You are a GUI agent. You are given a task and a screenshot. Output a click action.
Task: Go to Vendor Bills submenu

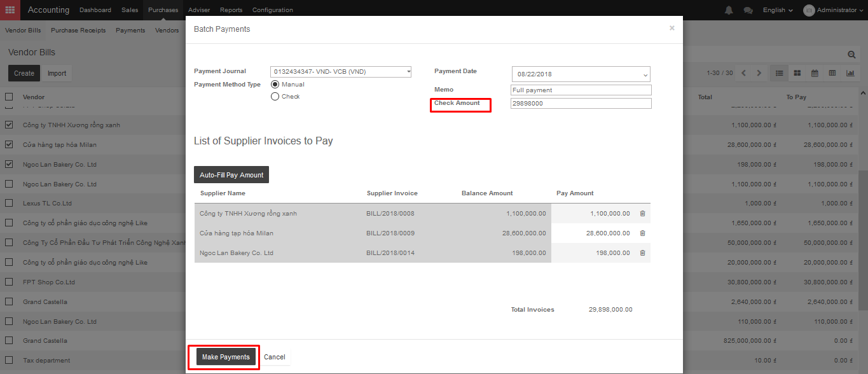(x=23, y=31)
